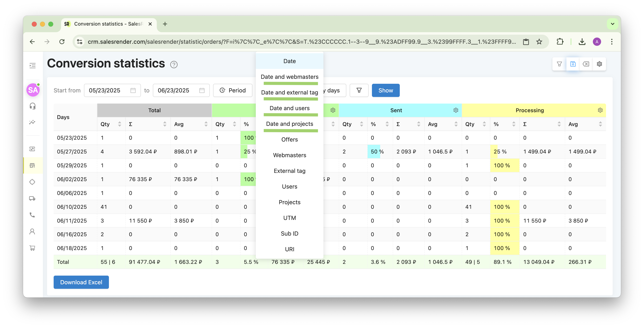Image resolution: width=644 pixels, height=328 pixels.
Task: Select Date and projects option
Action: click(289, 124)
